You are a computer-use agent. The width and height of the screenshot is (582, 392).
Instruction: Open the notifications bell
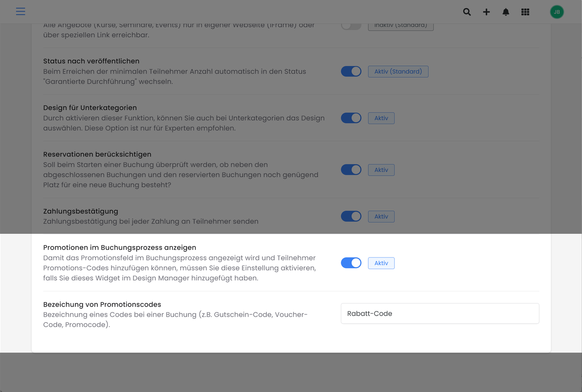pos(506,12)
